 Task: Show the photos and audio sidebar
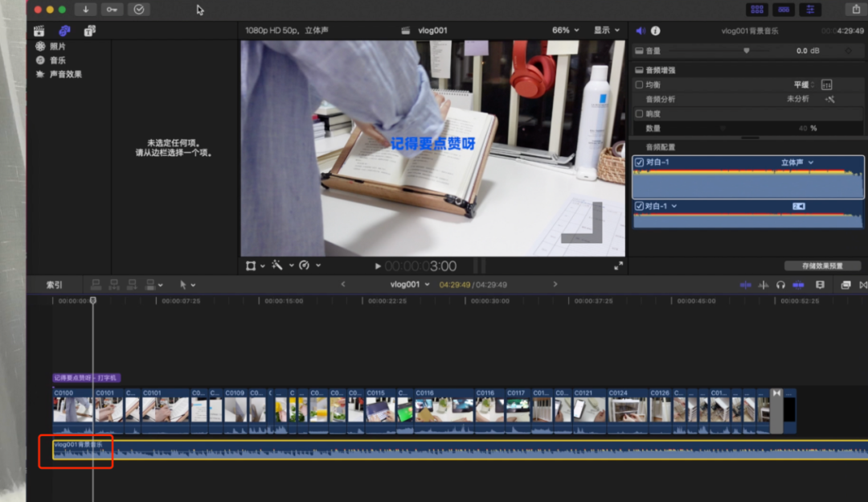click(64, 31)
